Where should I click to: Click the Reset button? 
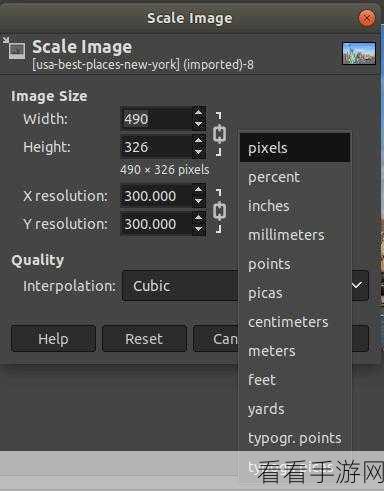[144, 339]
